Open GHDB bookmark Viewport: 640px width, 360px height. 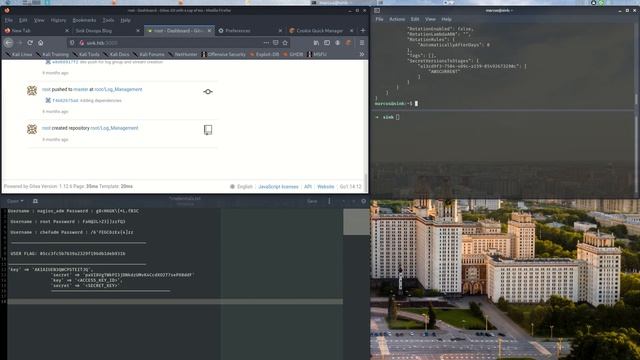tap(293, 54)
